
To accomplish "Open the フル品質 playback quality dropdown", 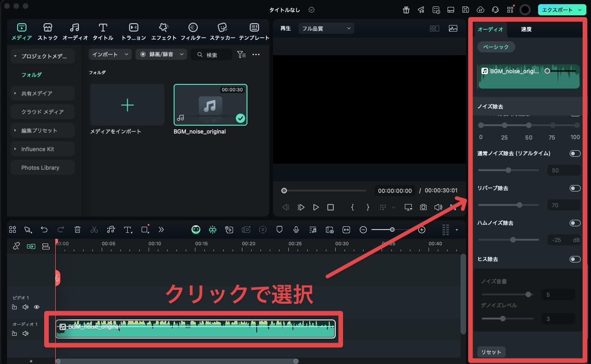I will (326, 29).
